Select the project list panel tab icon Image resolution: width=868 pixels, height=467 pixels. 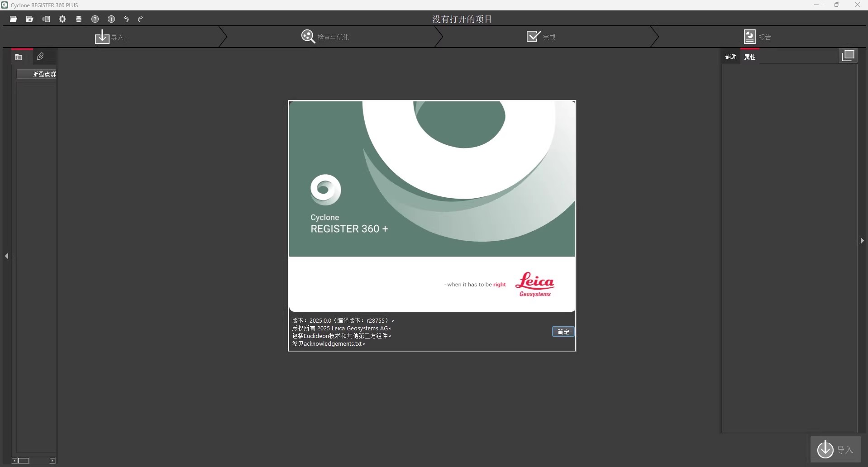pos(19,57)
